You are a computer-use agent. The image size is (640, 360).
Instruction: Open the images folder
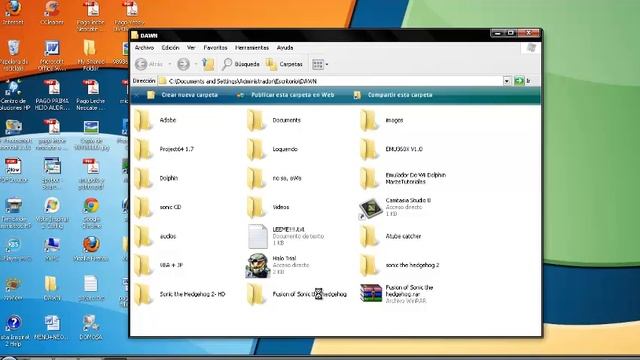(381, 120)
